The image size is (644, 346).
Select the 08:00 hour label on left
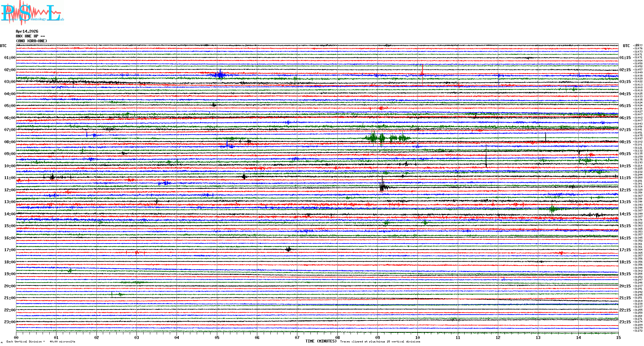coord(10,142)
